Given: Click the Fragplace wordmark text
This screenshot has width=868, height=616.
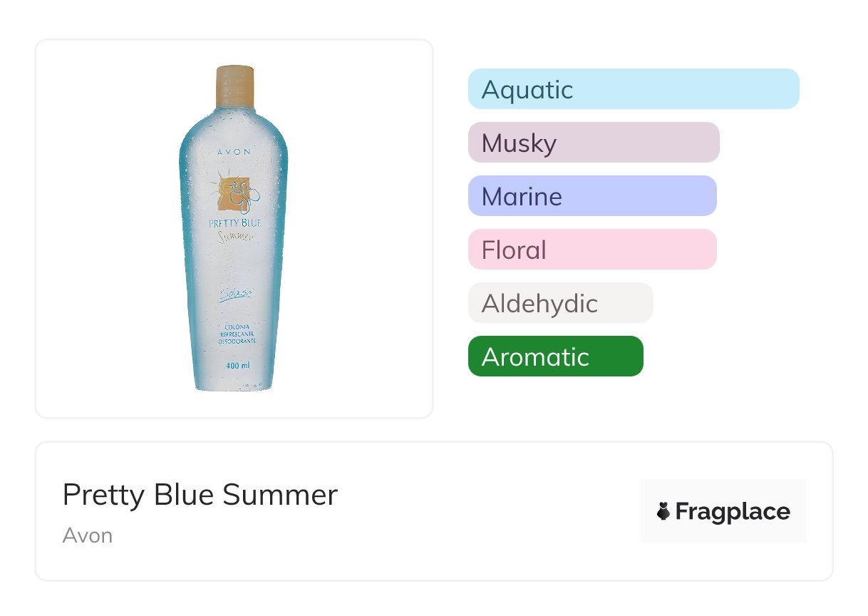Looking at the screenshot, I should pyautogui.click(x=732, y=511).
